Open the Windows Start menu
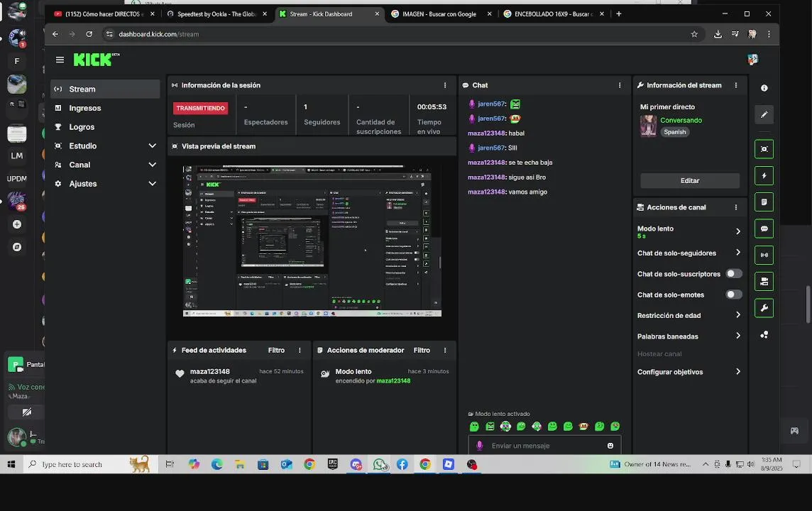Viewport: 812px width, 511px height. tap(11, 464)
